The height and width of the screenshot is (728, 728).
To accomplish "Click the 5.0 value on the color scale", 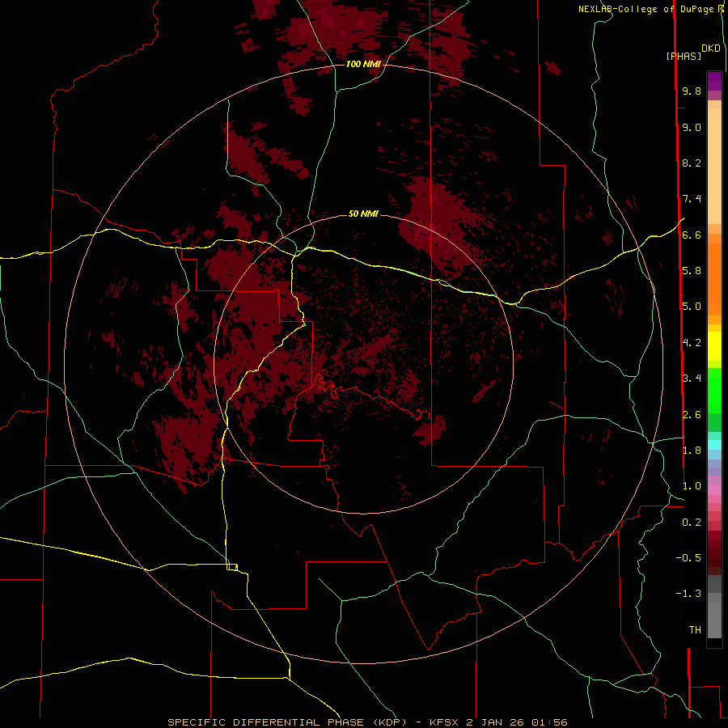I will coord(692,307).
